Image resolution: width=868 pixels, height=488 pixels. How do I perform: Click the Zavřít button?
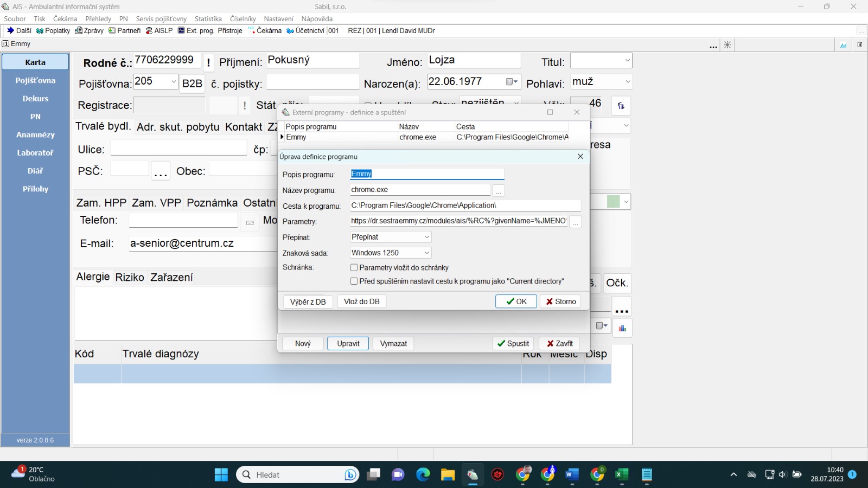coord(560,344)
